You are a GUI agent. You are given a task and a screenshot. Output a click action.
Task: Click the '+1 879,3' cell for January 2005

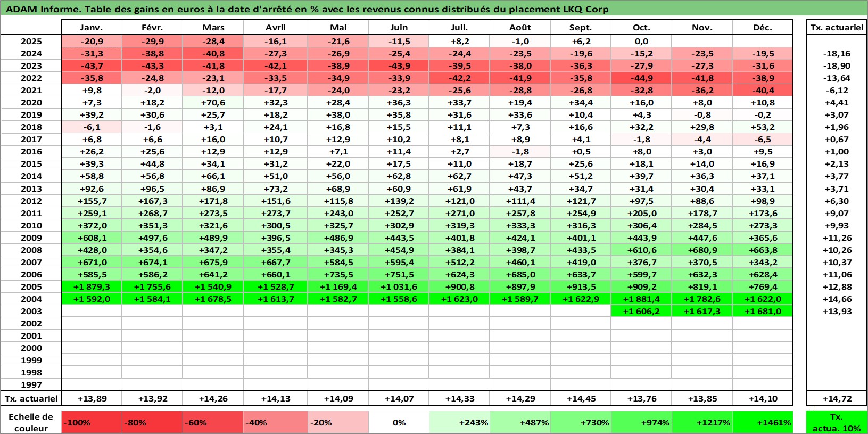tap(92, 287)
